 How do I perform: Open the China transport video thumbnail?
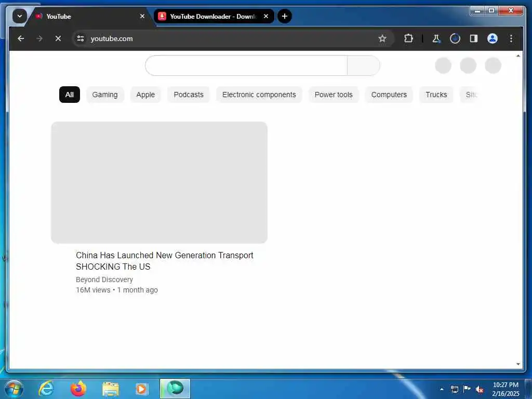click(159, 182)
